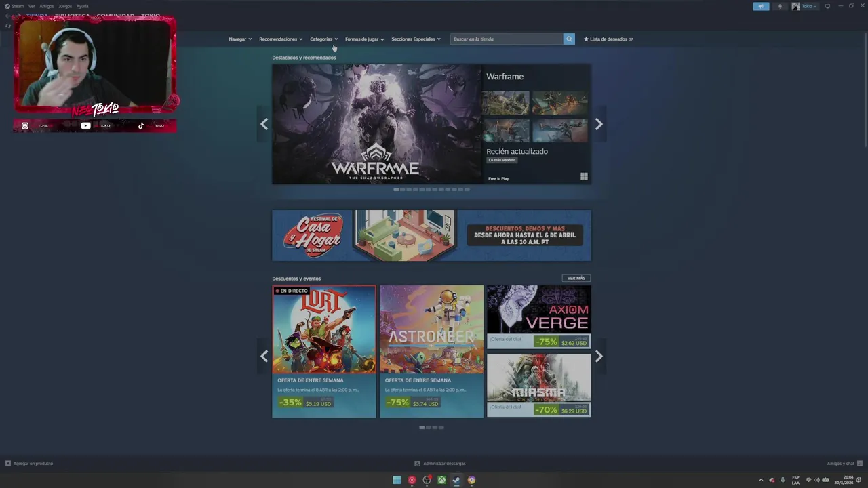Open the volume icon in system tray
The width and height of the screenshot is (868, 488).
[x=816, y=480]
